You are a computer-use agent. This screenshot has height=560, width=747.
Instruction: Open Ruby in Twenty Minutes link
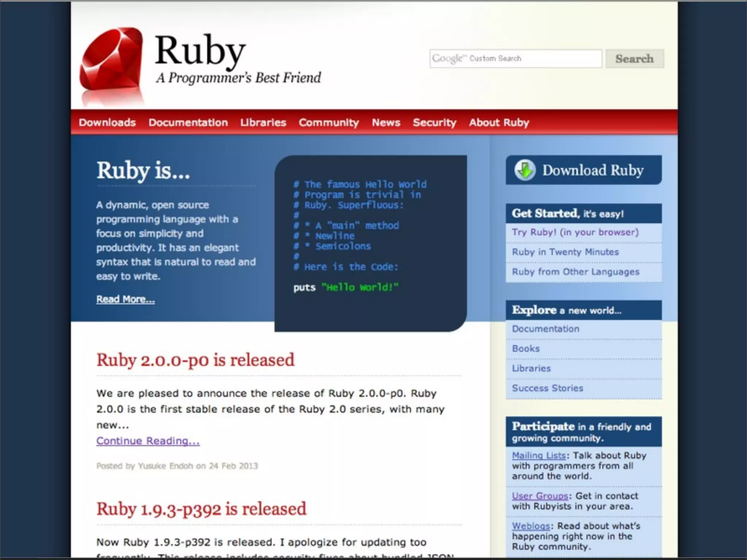point(565,252)
